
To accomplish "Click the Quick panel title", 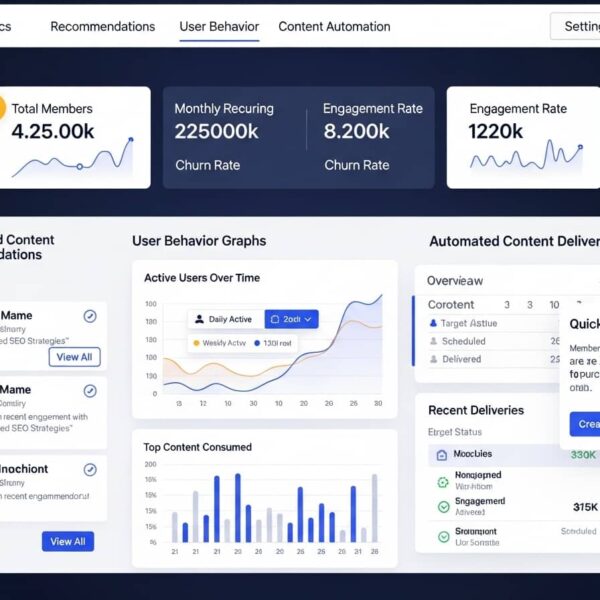I will point(584,324).
